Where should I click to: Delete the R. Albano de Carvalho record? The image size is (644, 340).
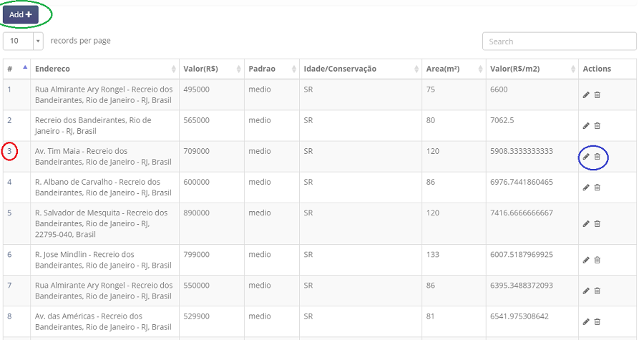(x=597, y=188)
